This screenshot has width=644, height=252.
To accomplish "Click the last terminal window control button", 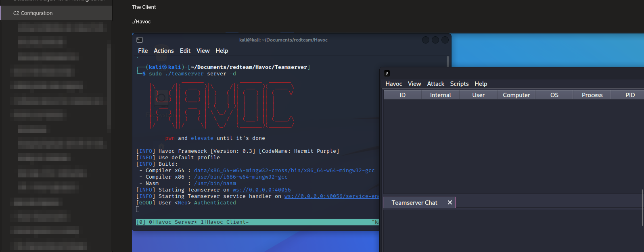I will [x=445, y=40].
